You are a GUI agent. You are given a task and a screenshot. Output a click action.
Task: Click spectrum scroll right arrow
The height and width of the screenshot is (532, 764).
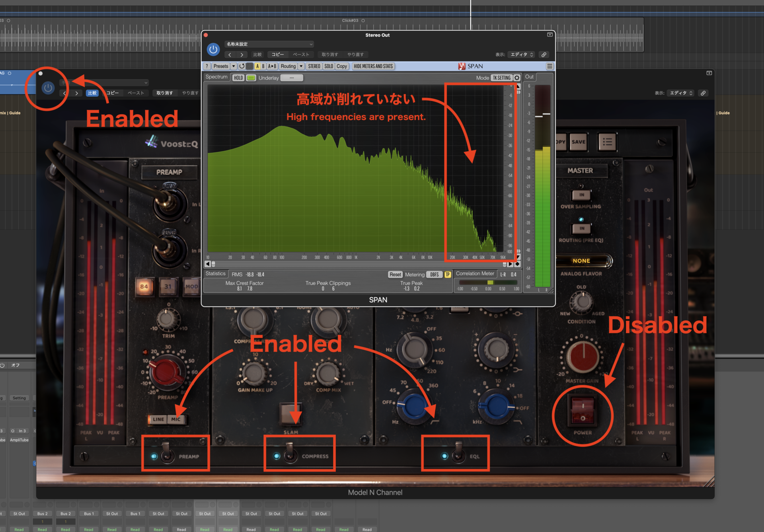tap(511, 264)
